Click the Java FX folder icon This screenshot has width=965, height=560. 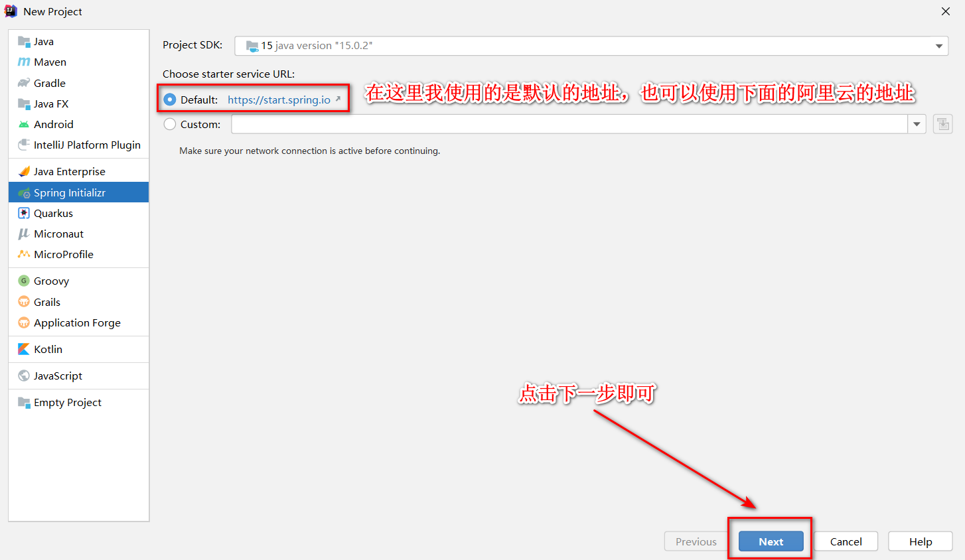(24, 104)
